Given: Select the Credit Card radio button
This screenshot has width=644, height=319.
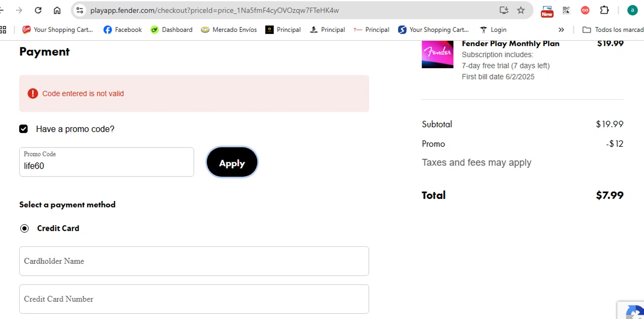Looking at the screenshot, I should (24, 228).
